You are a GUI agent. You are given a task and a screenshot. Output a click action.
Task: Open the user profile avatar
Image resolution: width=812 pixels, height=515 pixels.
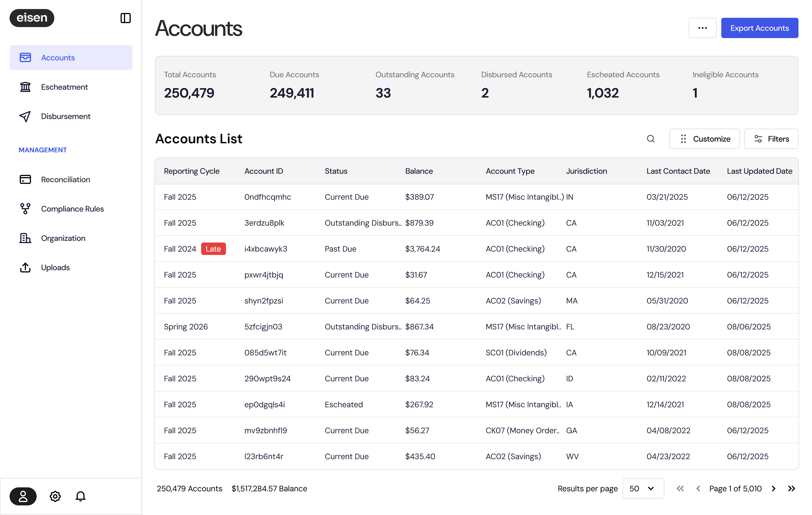[x=23, y=496]
